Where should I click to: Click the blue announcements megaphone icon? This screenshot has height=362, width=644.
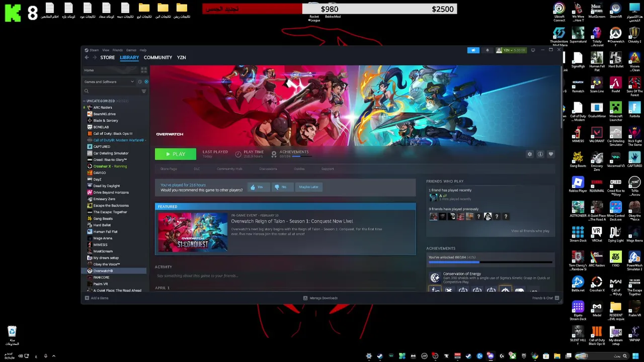click(x=473, y=50)
